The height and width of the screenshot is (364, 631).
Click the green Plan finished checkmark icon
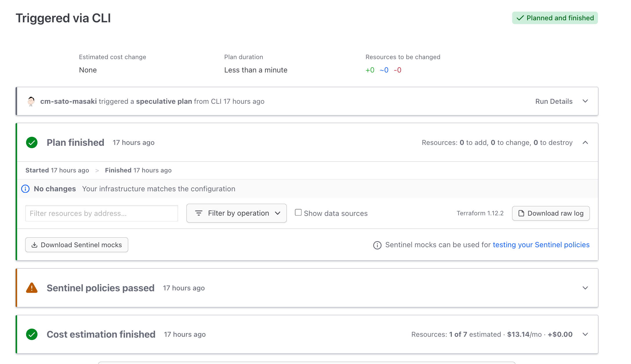pos(32,143)
